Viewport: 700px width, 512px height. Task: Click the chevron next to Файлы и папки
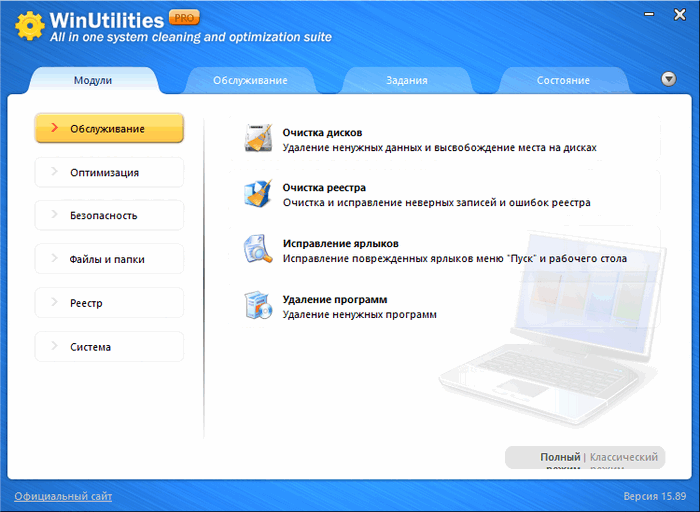pos(54,258)
